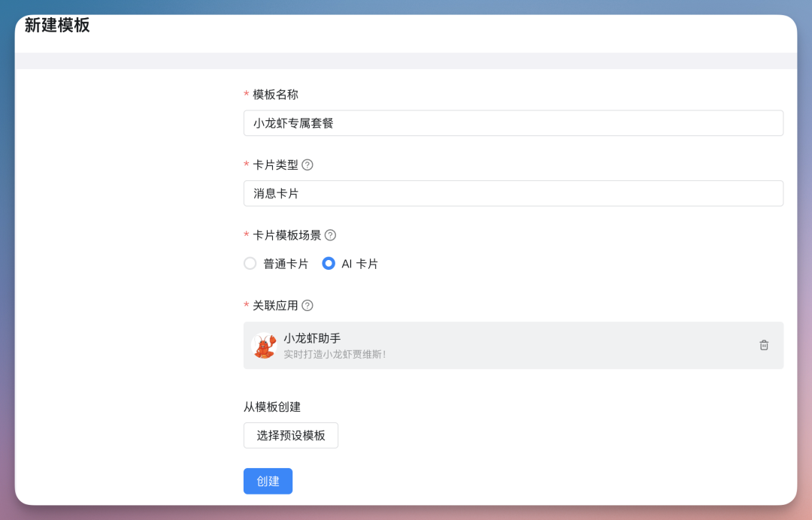Expand the associated app 小龙虾助手 entry
Image resolution: width=812 pixels, height=520 pixels.
[514, 345]
